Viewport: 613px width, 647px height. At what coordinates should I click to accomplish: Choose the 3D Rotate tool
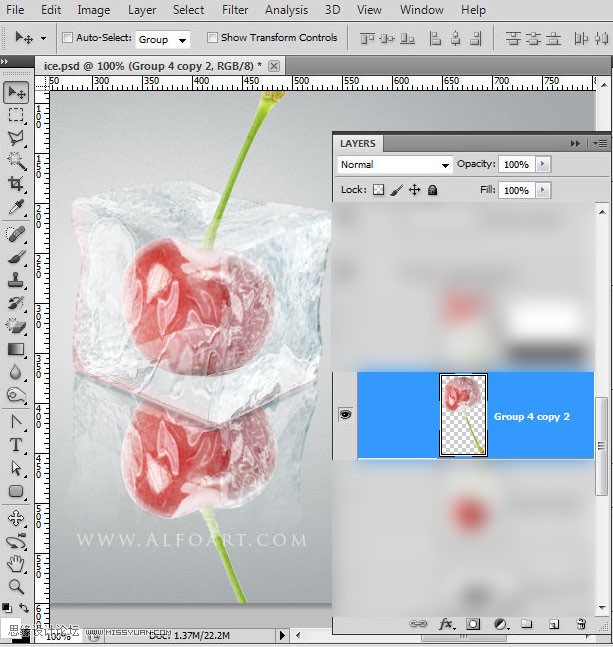click(x=16, y=518)
